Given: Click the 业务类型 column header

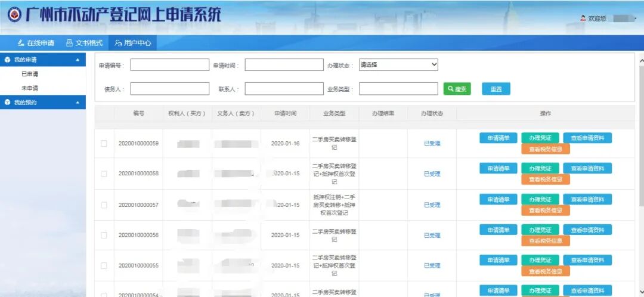Looking at the screenshot, I should point(335,113).
